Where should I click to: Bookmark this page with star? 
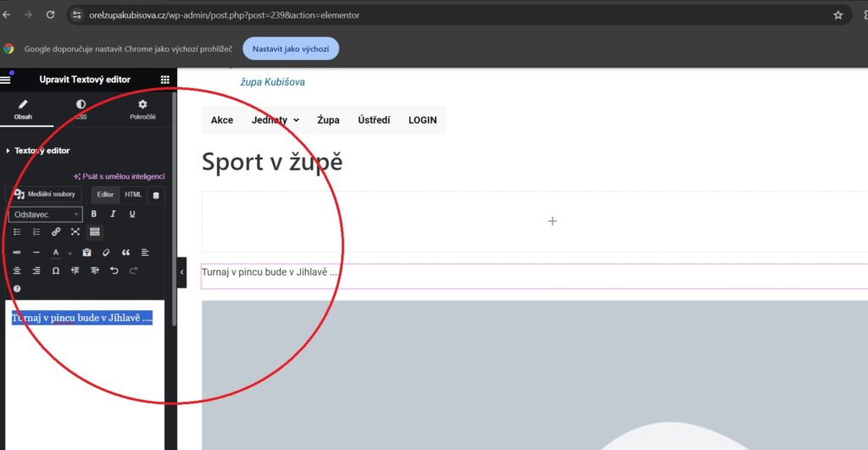point(838,15)
